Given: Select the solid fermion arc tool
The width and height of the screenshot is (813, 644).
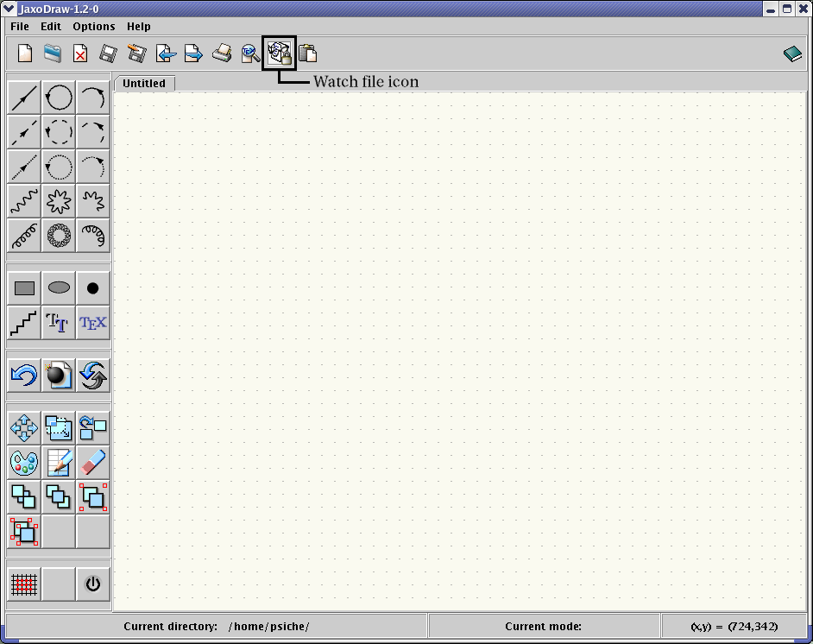Looking at the screenshot, I should click(x=93, y=98).
